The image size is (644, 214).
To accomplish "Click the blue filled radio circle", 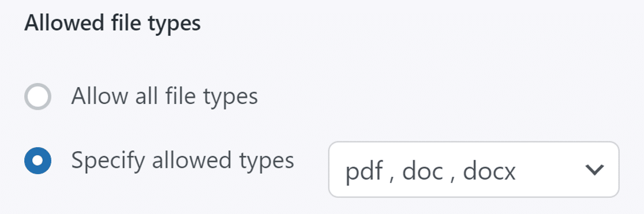I will pos(38,160).
